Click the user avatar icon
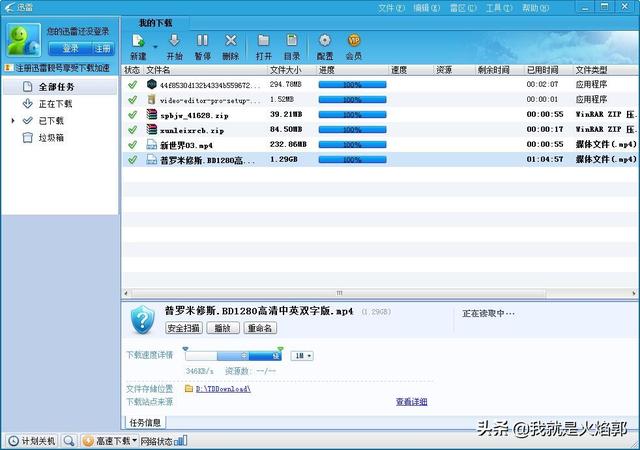 pyautogui.click(x=24, y=40)
